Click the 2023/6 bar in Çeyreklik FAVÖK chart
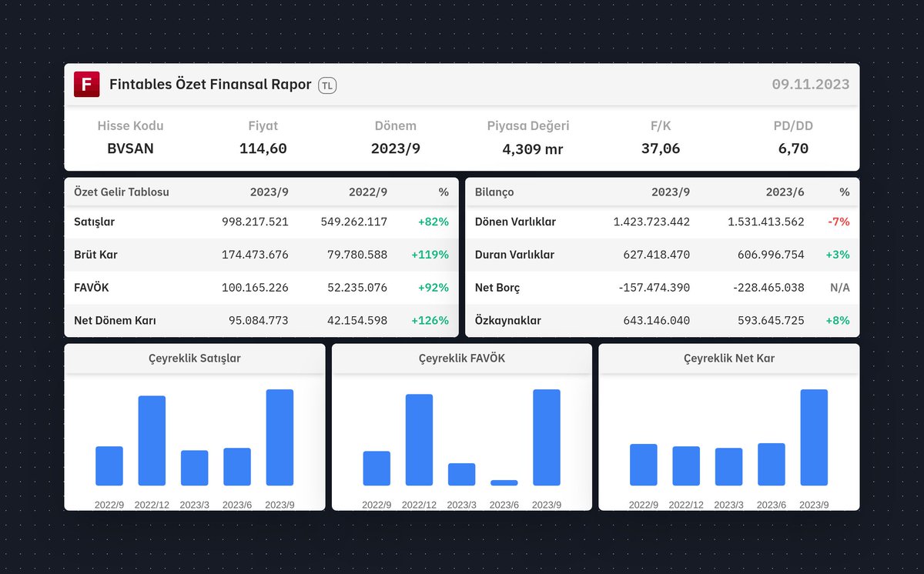 click(x=504, y=482)
